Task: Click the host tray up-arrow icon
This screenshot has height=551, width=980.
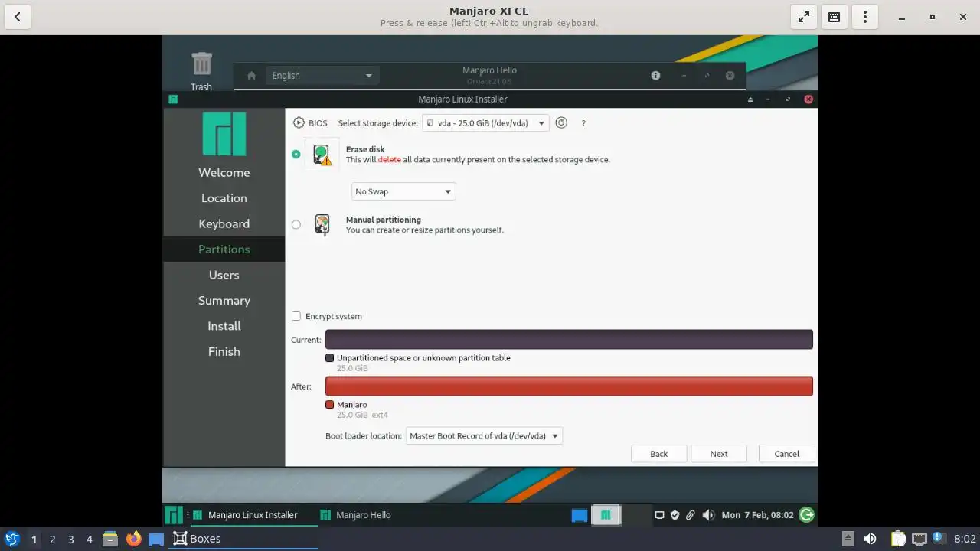Action: pos(848,539)
